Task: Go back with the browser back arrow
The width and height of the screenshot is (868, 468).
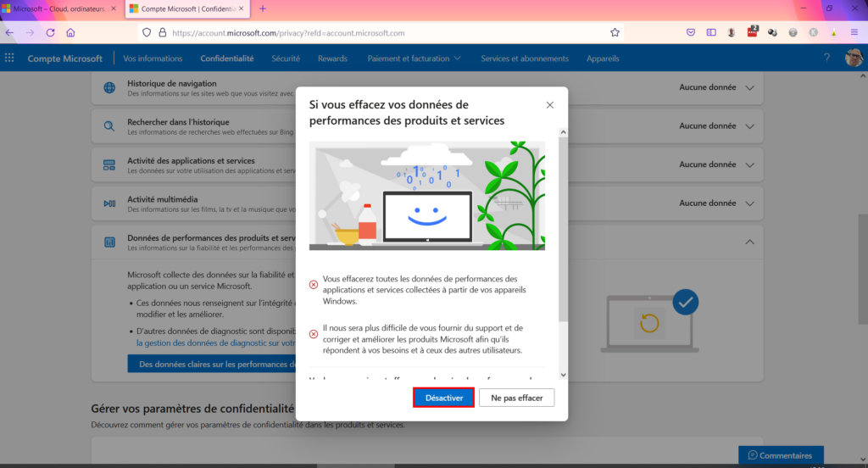Action: click(9, 33)
